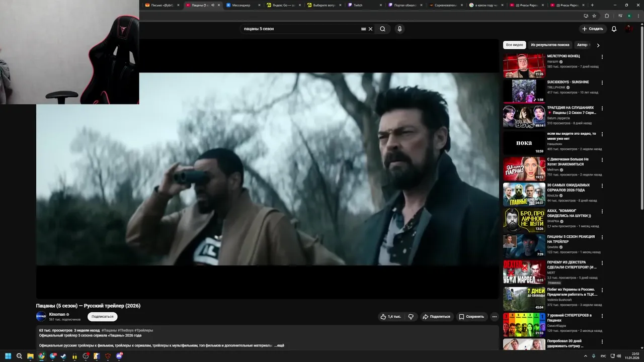Viewport: 644px width, 362px height.
Task: Open 'ПАЦАНЫ 5 СЕЗОН РЕАКЦИЯ' video thumbnail
Action: [x=524, y=246]
